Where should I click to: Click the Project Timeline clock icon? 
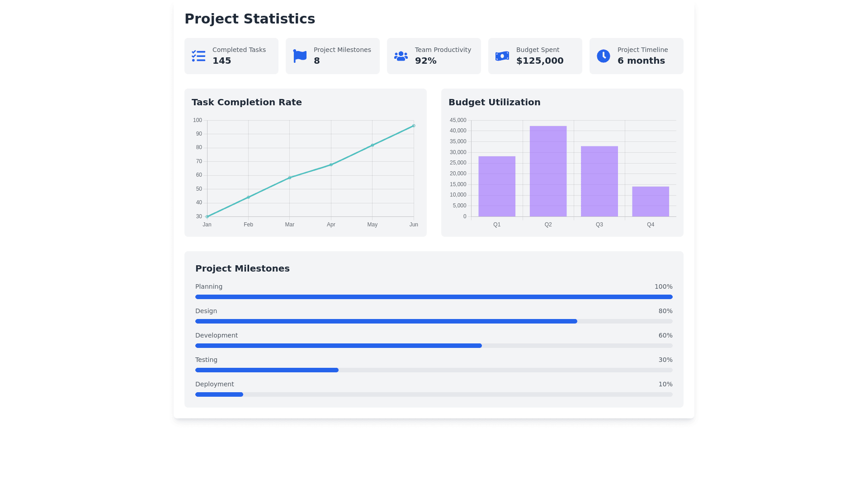click(604, 56)
